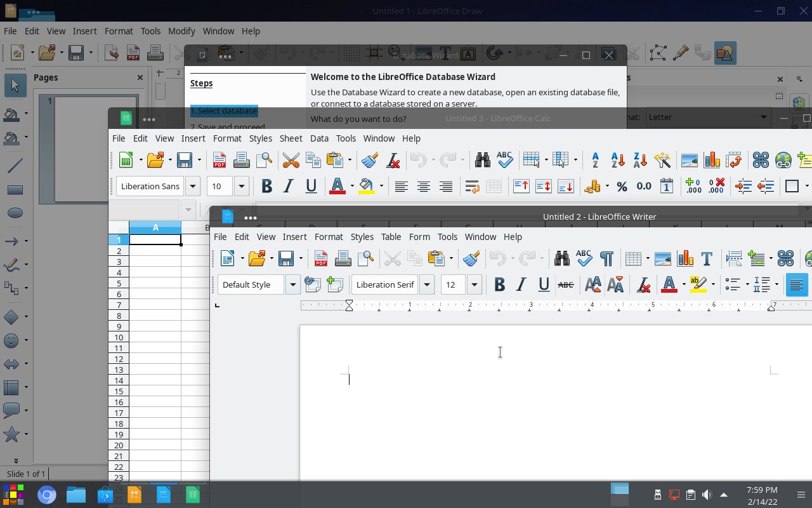Expand the Stars and Banners shapes arrow in Draw
812x508 pixels.
[x=26, y=434]
